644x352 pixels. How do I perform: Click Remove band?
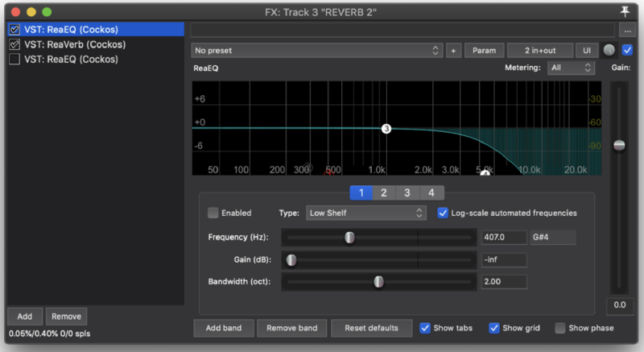pyautogui.click(x=291, y=328)
